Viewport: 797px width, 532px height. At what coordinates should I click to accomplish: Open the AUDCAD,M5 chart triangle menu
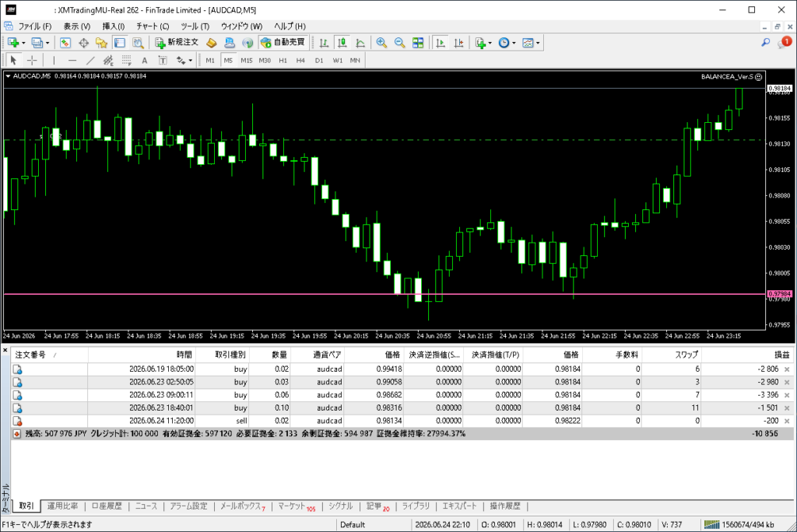point(8,76)
